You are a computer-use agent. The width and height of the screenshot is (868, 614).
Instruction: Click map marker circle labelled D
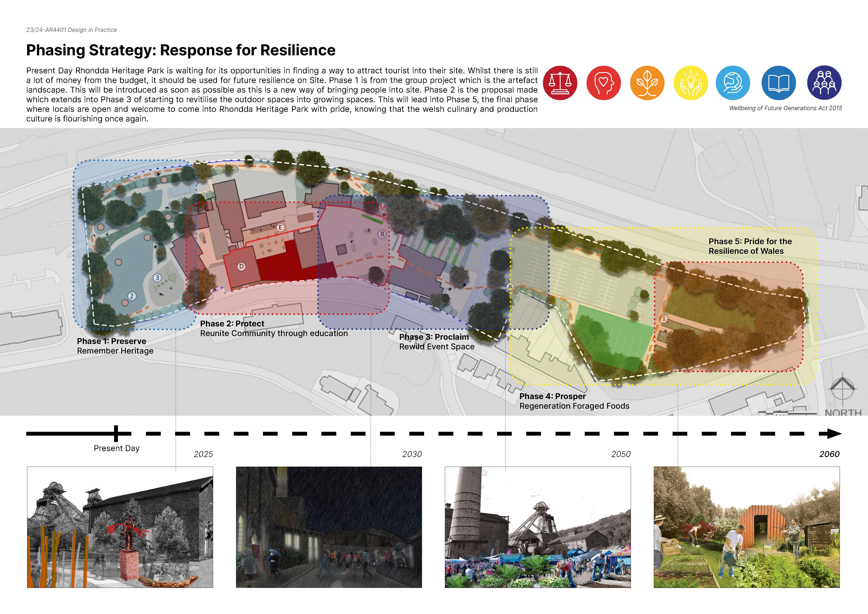(241, 267)
